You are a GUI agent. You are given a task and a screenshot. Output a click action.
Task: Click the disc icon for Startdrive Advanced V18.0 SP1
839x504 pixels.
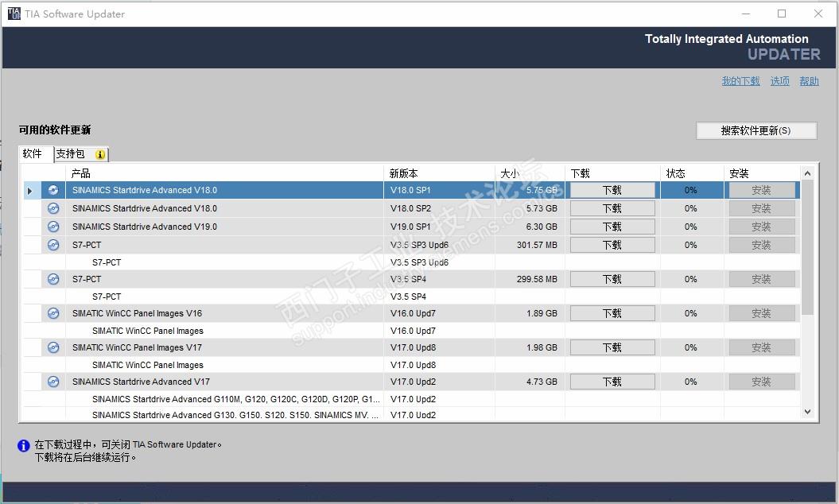[x=53, y=190]
